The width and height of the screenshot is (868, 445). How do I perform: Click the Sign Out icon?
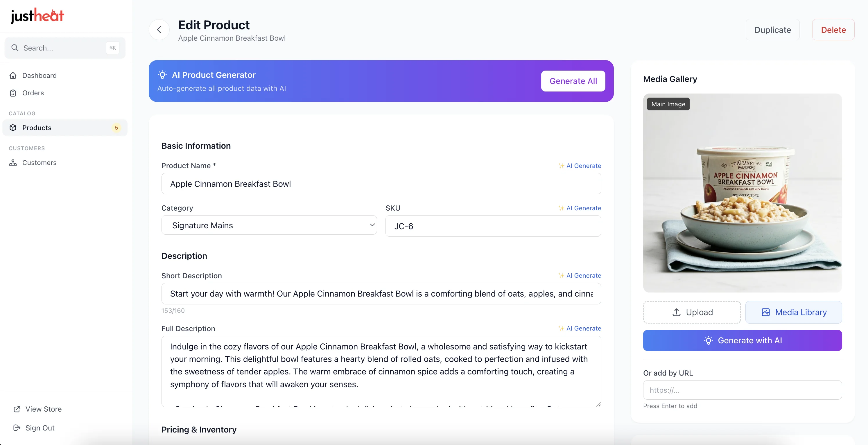coord(17,428)
